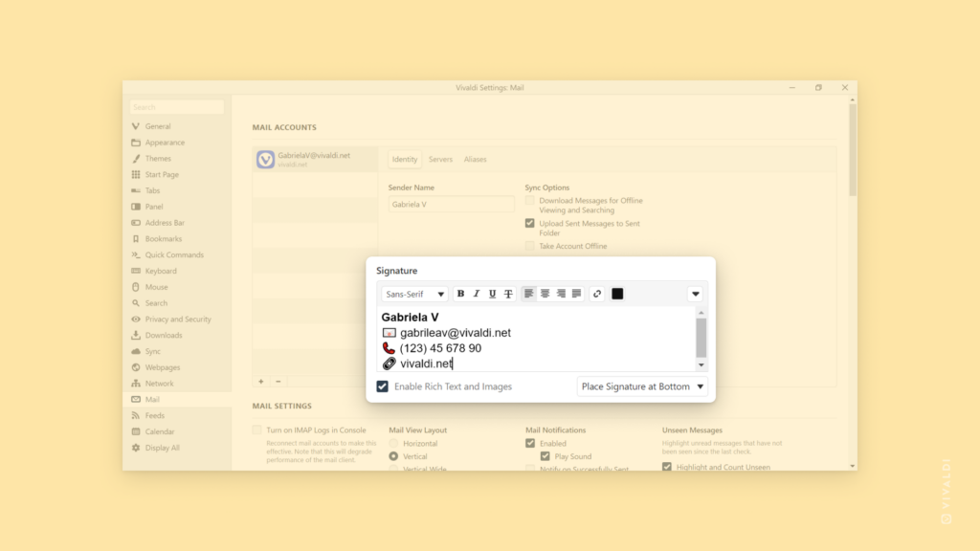Click the Webpages globe icon
Viewport: 980px width, 551px height.
point(136,367)
